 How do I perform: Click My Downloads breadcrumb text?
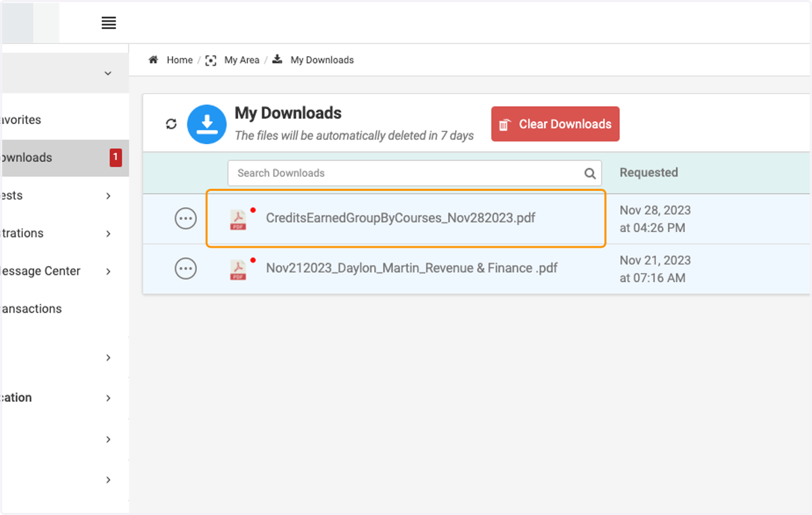(x=322, y=60)
